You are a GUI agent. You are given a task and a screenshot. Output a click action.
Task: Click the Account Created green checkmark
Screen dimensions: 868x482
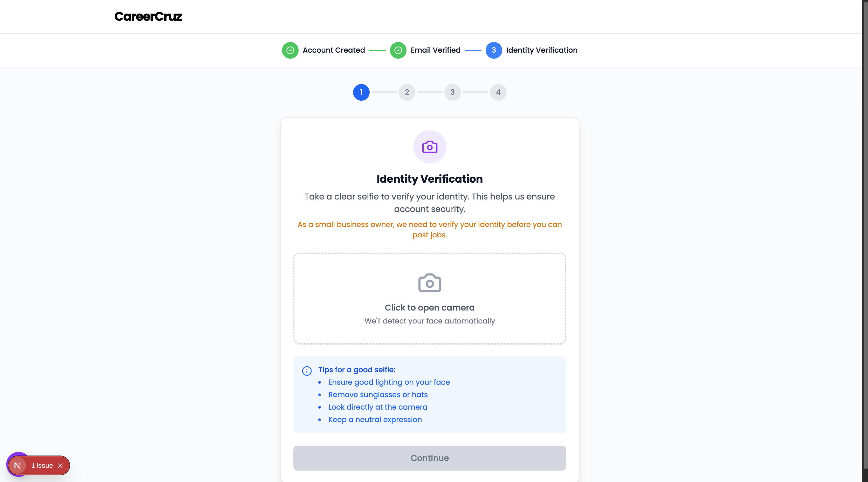290,50
